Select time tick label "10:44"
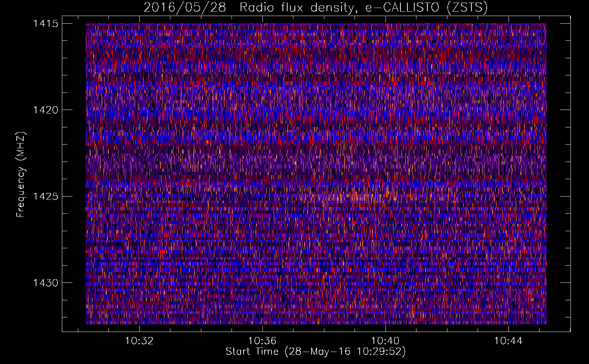This screenshot has width=589, height=364. (x=509, y=341)
